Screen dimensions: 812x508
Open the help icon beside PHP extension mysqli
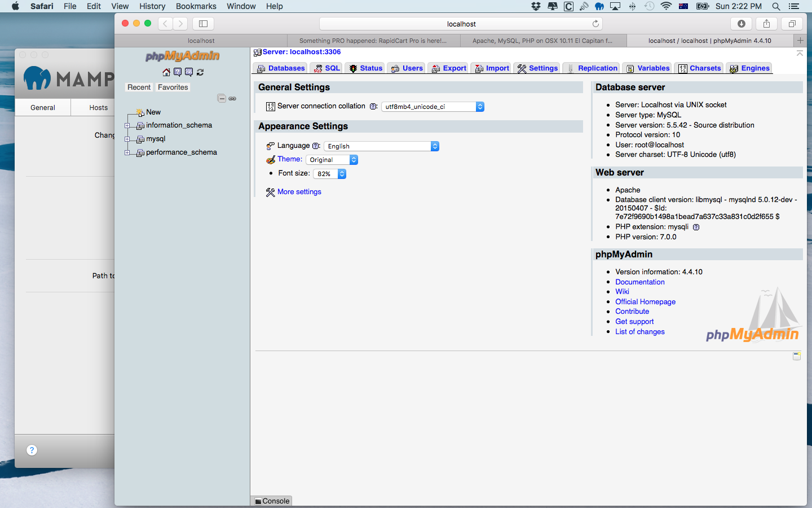696,227
